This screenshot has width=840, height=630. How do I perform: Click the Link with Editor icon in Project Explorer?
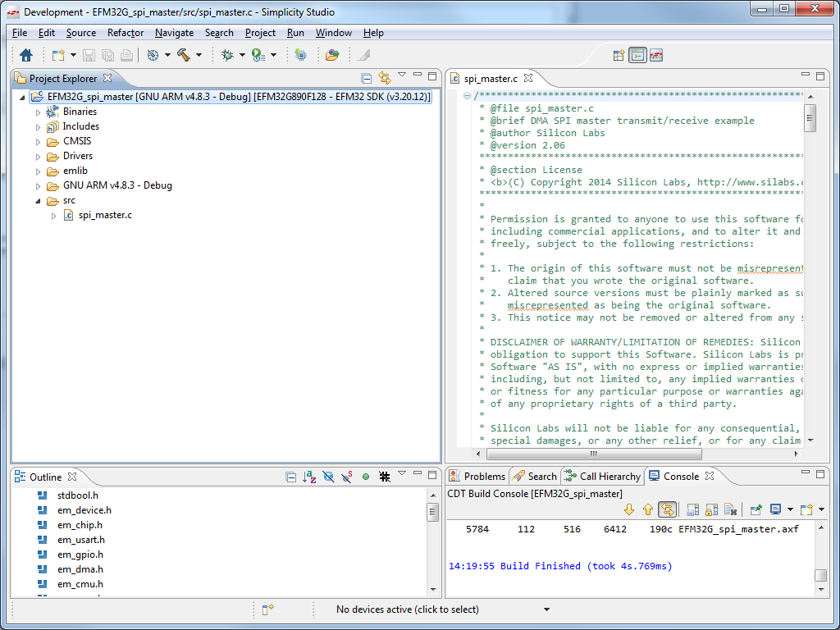(x=384, y=77)
